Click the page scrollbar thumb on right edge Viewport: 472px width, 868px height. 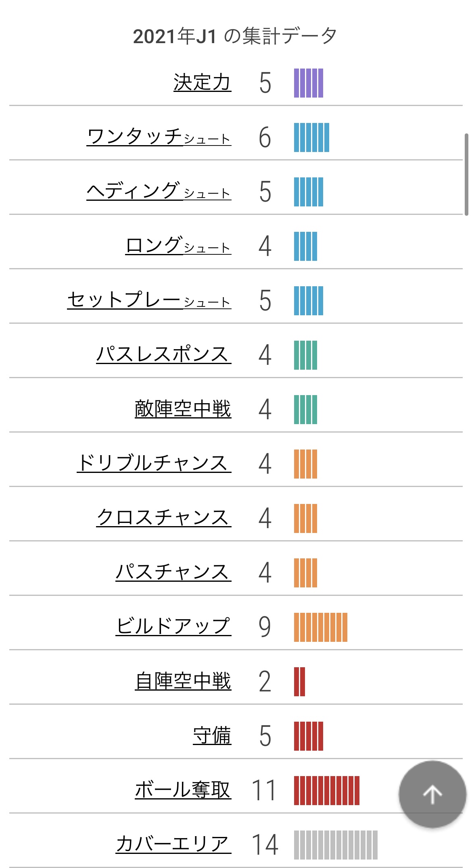pyautogui.click(x=466, y=175)
